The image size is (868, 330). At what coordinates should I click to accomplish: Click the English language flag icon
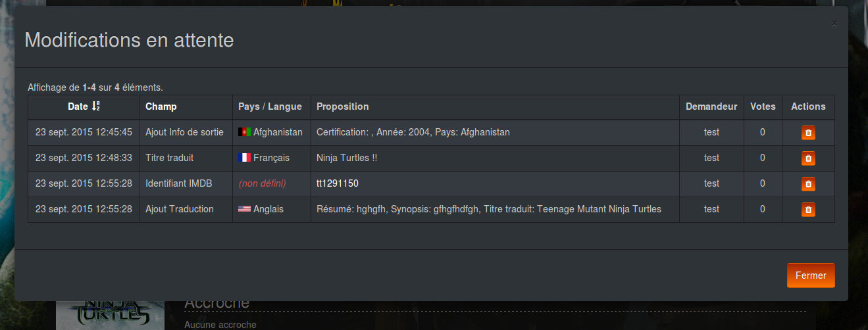click(x=244, y=209)
